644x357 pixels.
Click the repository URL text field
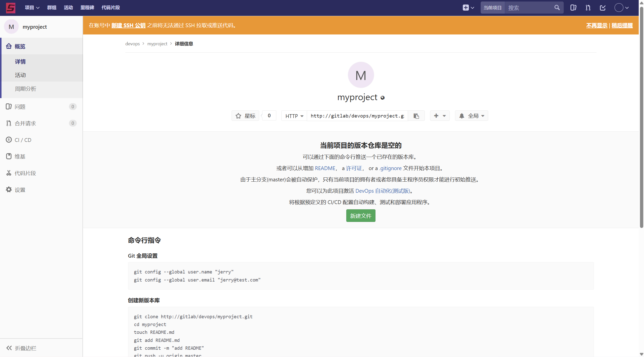(357, 116)
